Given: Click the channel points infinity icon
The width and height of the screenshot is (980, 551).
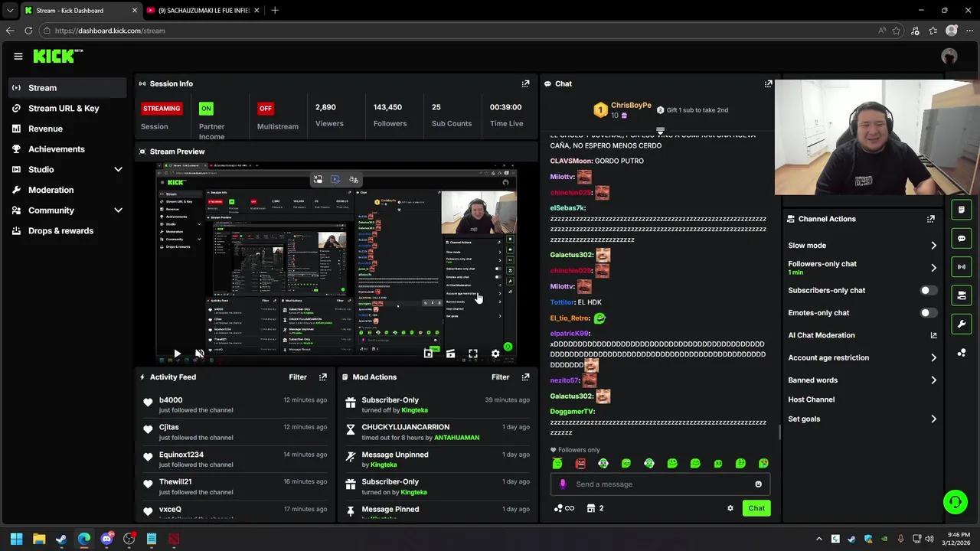Looking at the screenshot, I should point(564,508).
